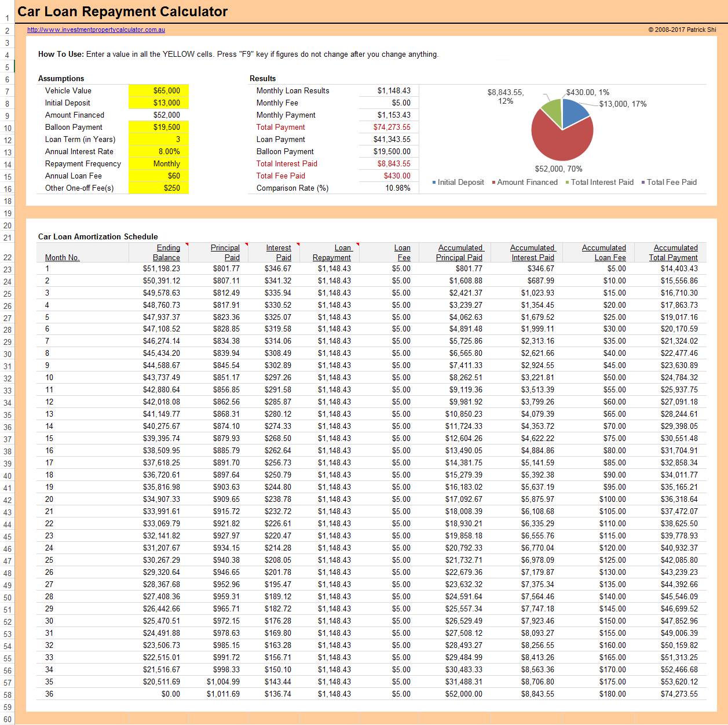Click the red Amount Financed legend marker
Image resolution: width=728 pixels, height=725 pixels.
(x=493, y=183)
